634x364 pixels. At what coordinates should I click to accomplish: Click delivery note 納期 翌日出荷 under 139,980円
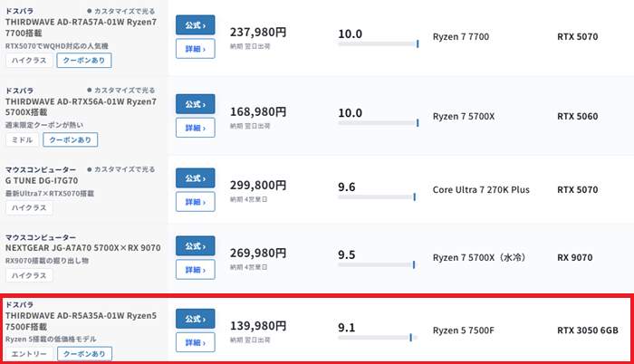pos(250,340)
